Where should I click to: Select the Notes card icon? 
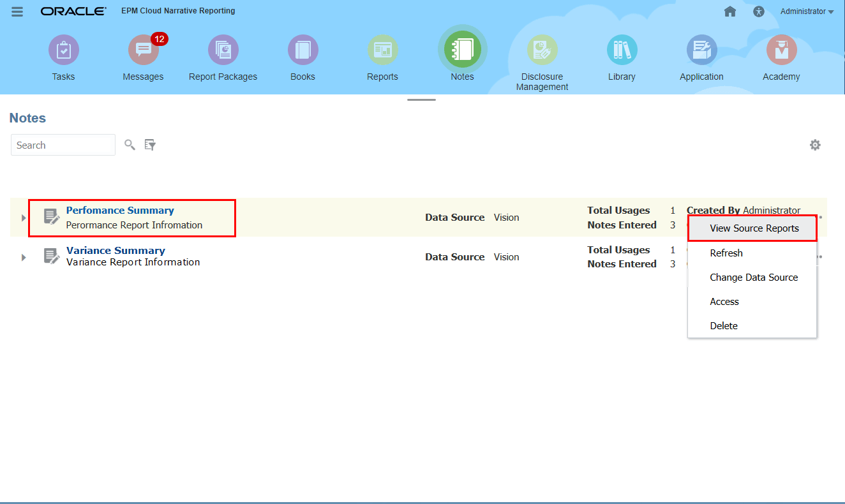[462, 50]
